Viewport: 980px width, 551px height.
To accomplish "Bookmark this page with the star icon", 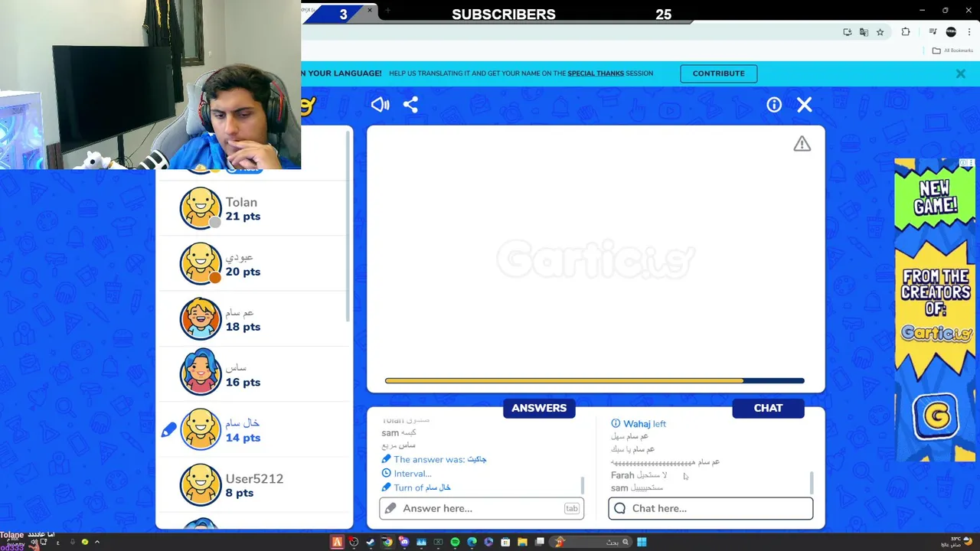I will click(880, 32).
